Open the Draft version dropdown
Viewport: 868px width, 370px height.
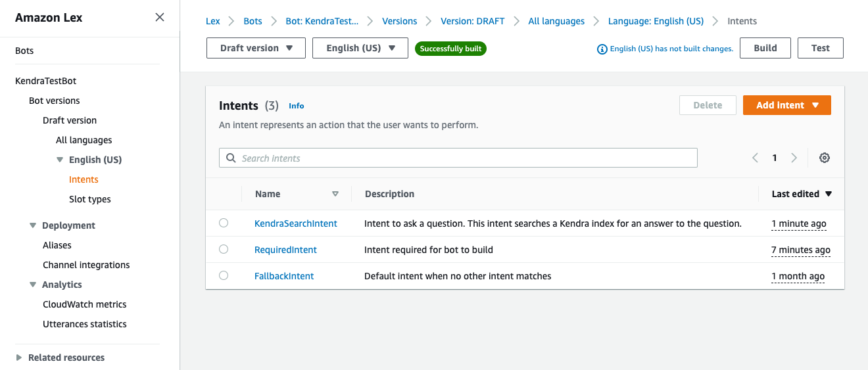point(256,48)
